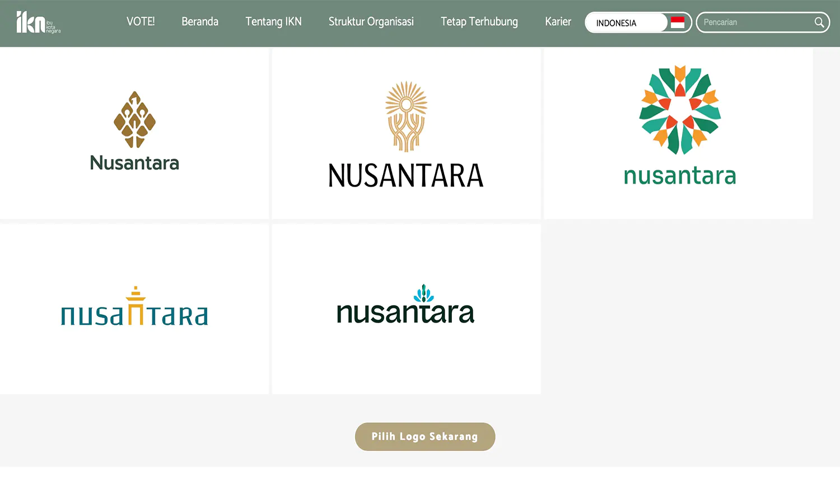Open Tetap Terhubung menu
This screenshot has height=504, width=840.
[x=479, y=22]
